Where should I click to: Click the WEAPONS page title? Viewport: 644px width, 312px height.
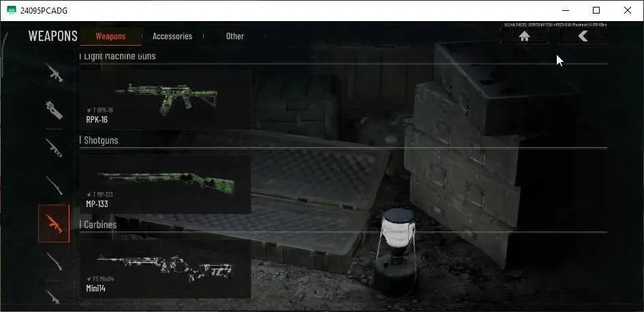click(x=52, y=36)
